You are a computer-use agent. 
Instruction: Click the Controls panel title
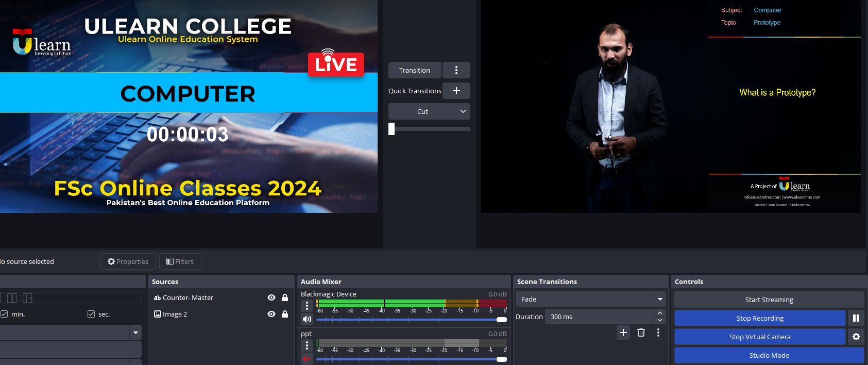[x=689, y=281]
